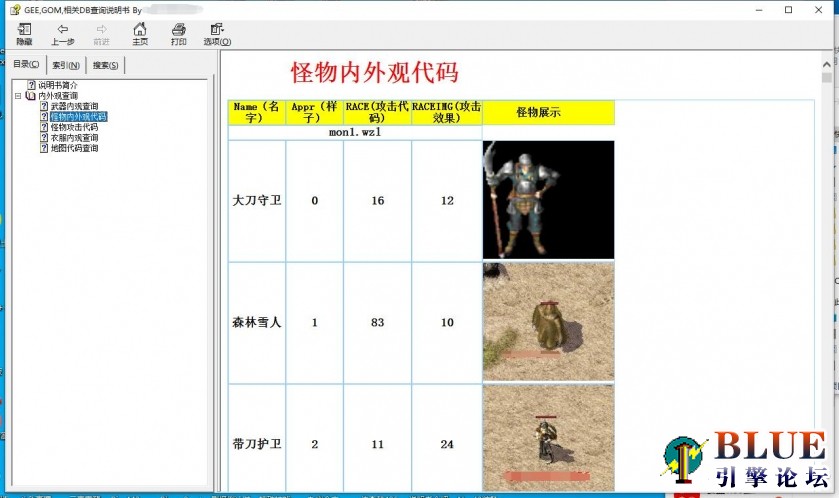
Task: Open the 衣服内观查询 topic
Action: [74, 137]
